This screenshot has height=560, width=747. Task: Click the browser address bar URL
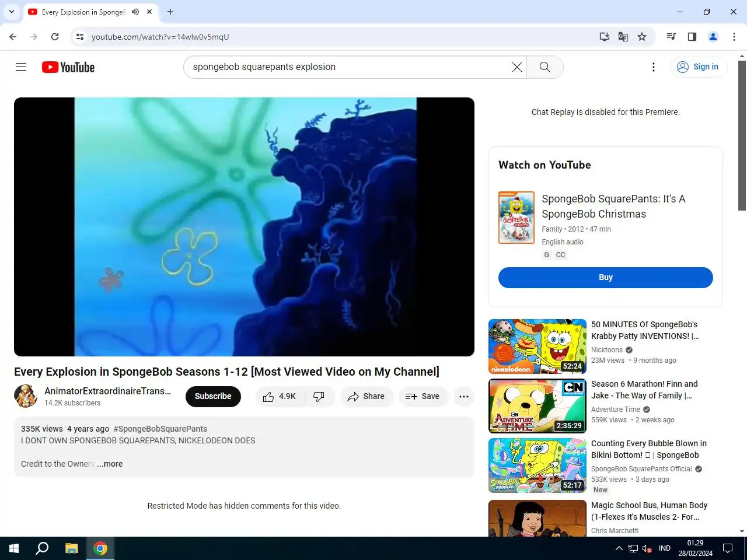point(160,37)
